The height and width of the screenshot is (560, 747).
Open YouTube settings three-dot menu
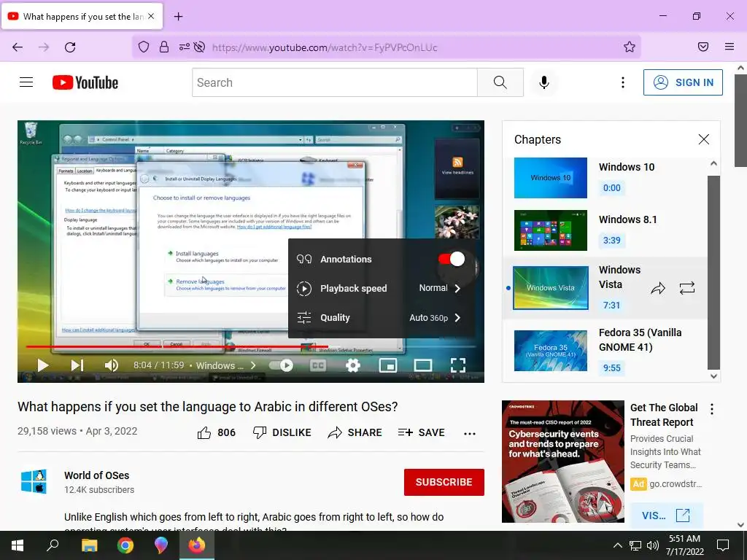point(623,82)
